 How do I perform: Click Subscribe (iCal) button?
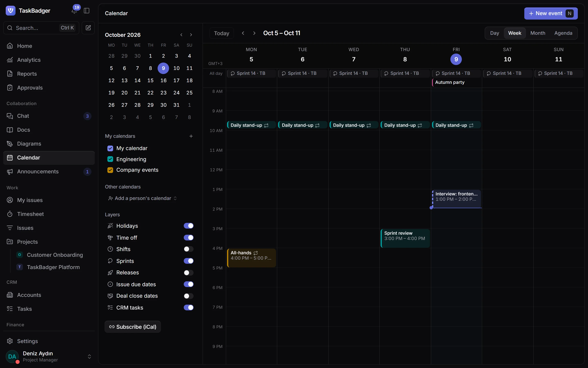[x=133, y=327]
